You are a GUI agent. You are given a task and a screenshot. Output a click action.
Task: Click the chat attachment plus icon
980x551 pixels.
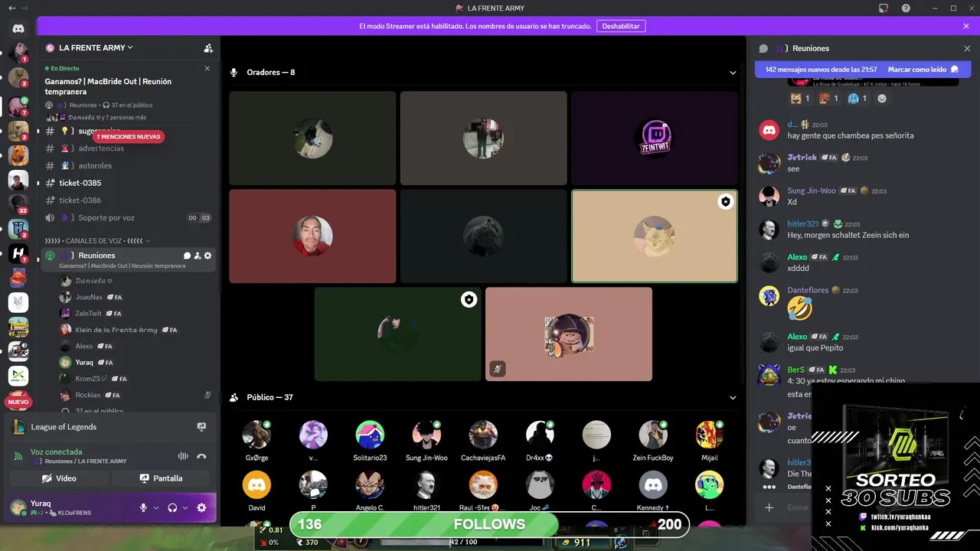coord(769,507)
